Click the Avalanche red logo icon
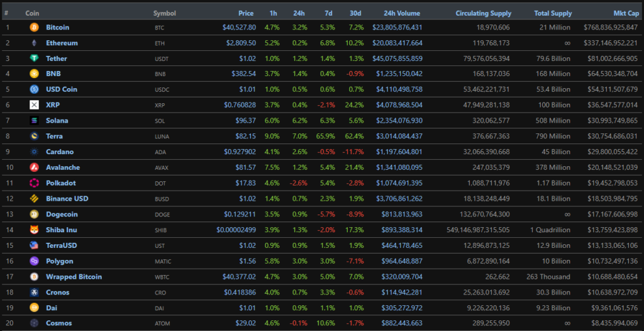The width and height of the screenshot is (644, 331). 34,167
